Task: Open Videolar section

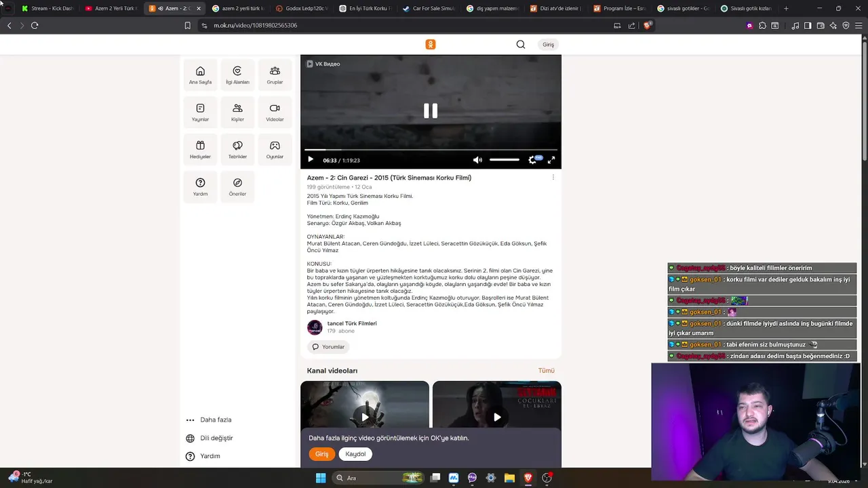Action: pyautogui.click(x=275, y=113)
